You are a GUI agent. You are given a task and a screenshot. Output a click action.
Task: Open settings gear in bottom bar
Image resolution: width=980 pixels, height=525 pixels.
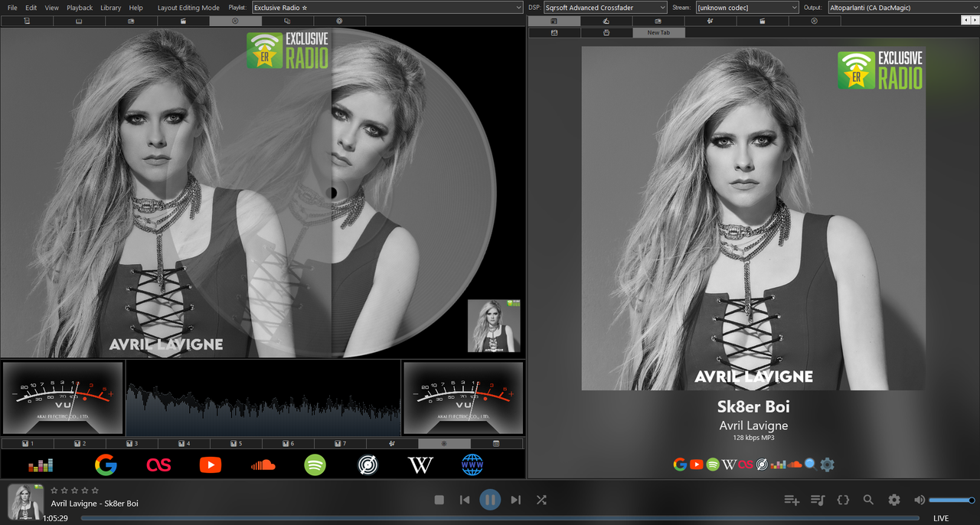click(x=894, y=500)
